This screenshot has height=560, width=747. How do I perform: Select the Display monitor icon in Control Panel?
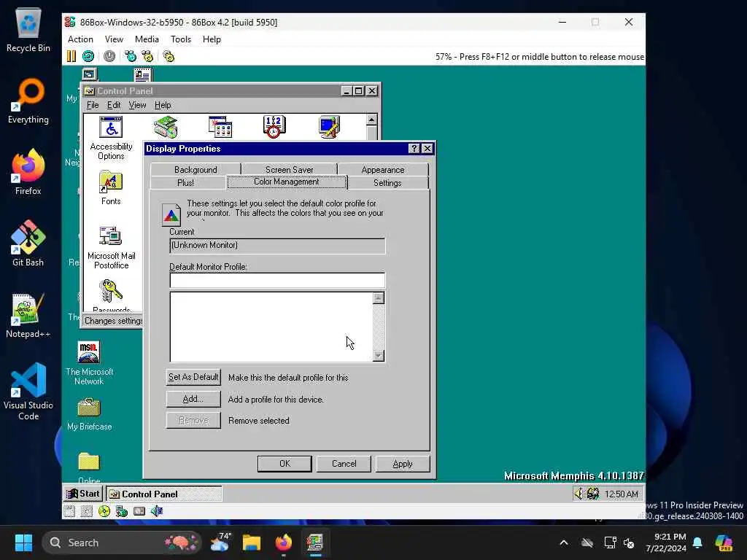[329, 127]
